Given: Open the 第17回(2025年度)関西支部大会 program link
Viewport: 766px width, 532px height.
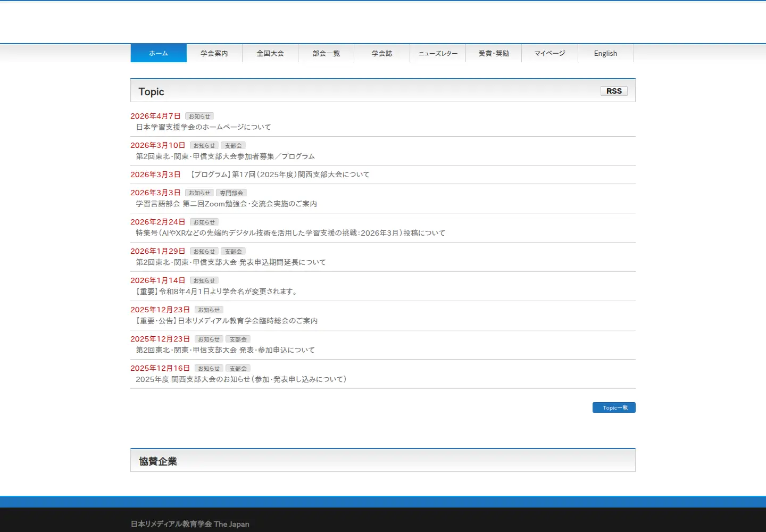Looking at the screenshot, I should (x=280, y=174).
